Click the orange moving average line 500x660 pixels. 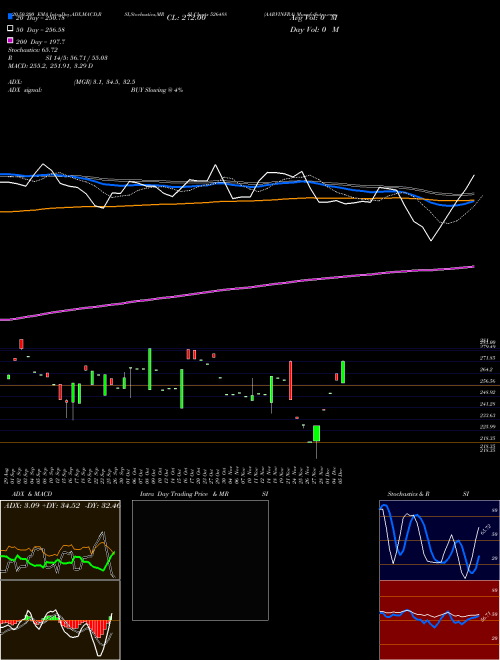[x=237, y=204]
